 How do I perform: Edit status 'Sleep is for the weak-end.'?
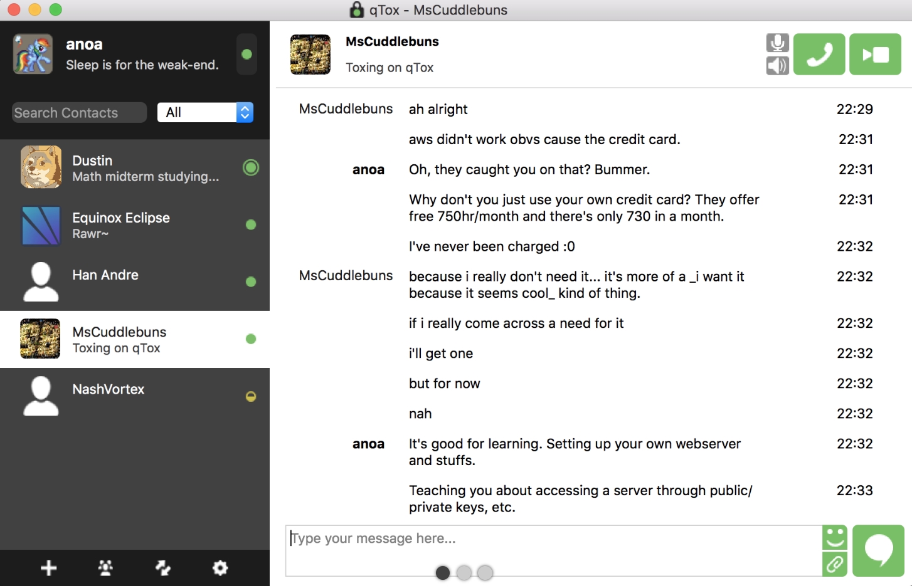pos(142,65)
